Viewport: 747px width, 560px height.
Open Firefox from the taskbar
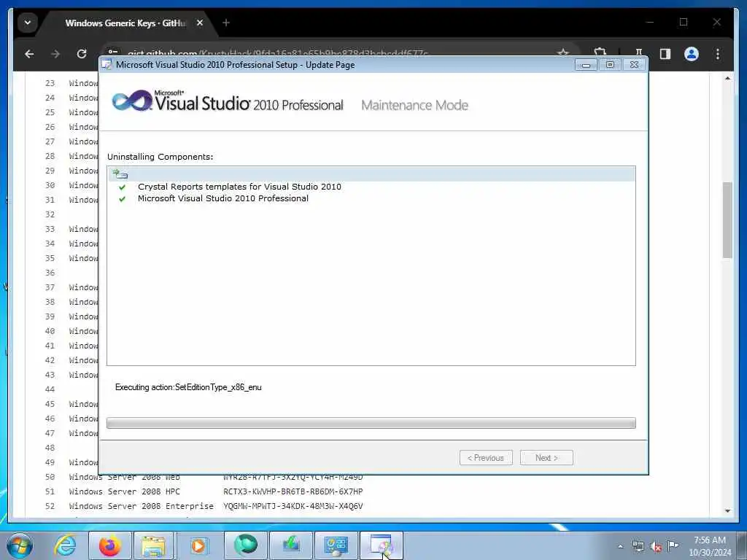tap(109, 545)
